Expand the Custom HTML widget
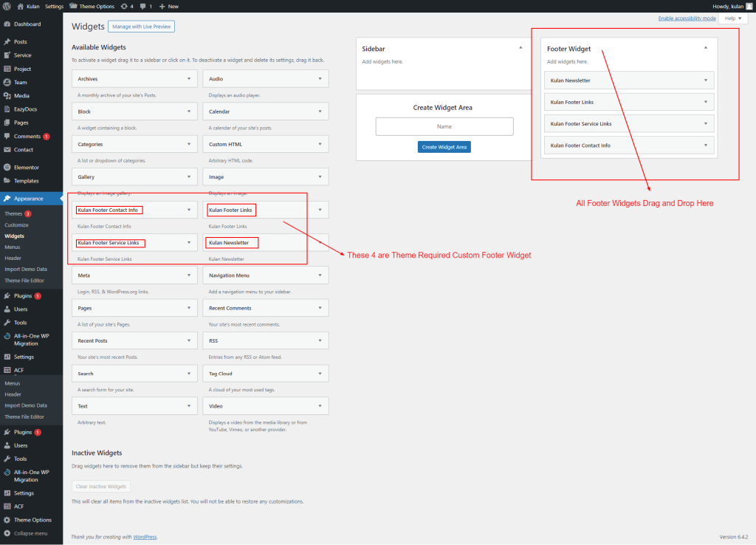Screen dimensions: 756x545 point(320,144)
